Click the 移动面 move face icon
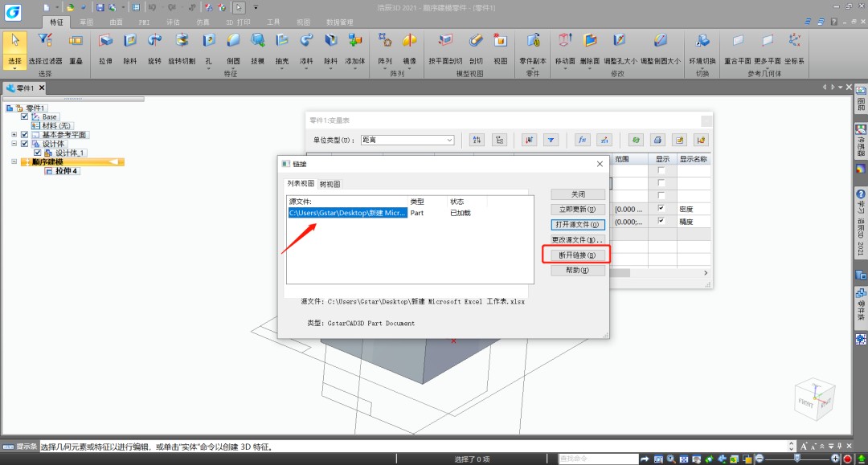Image resolution: width=868 pixels, height=465 pixels. click(565, 49)
